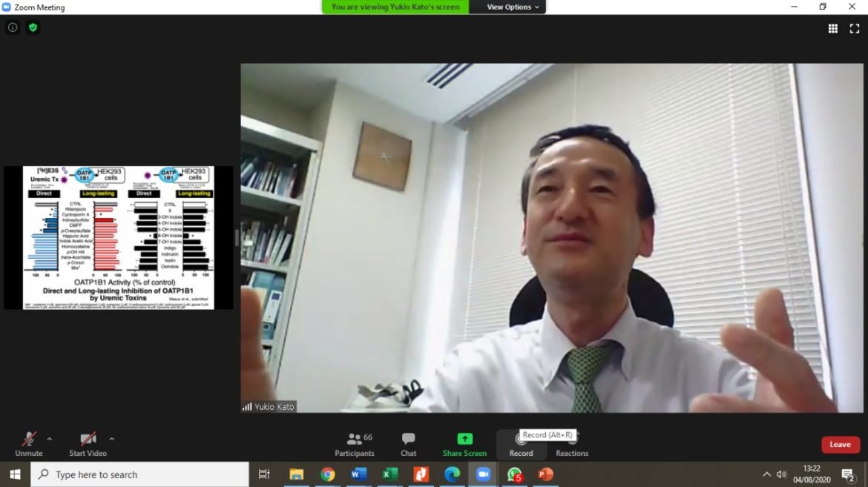Image resolution: width=868 pixels, height=487 pixels.
Task: Leave the meeting
Action: 840,445
